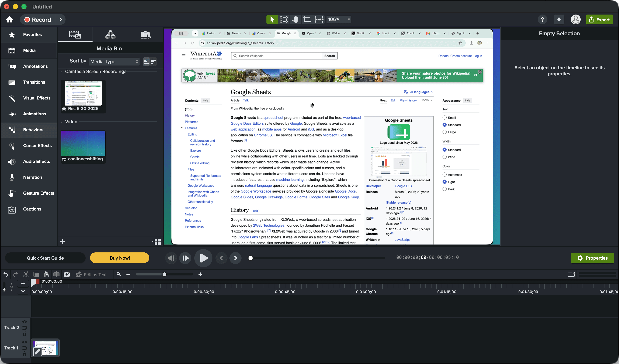Image resolution: width=619 pixels, height=364 pixels.
Task: Select the arrow Edit mode tool
Action: 272,19
